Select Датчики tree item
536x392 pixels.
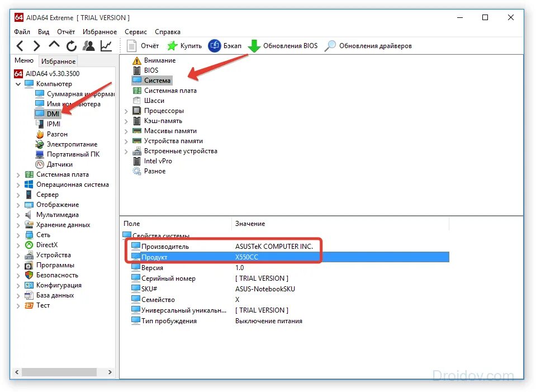pos(54,164)
